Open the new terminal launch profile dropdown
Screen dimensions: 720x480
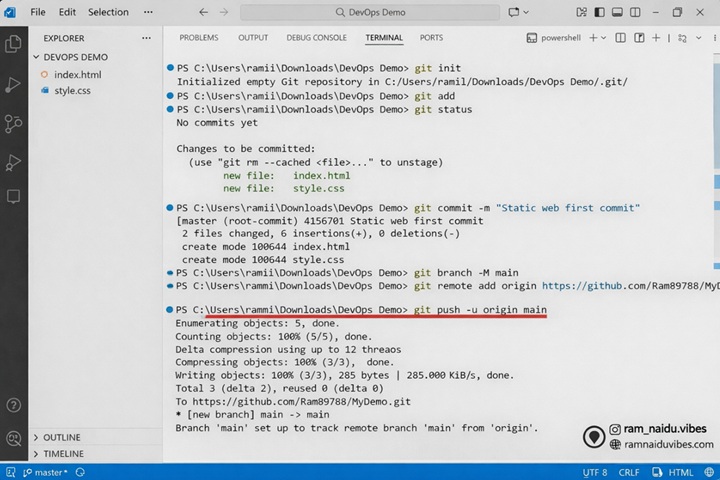pos(605,37)
